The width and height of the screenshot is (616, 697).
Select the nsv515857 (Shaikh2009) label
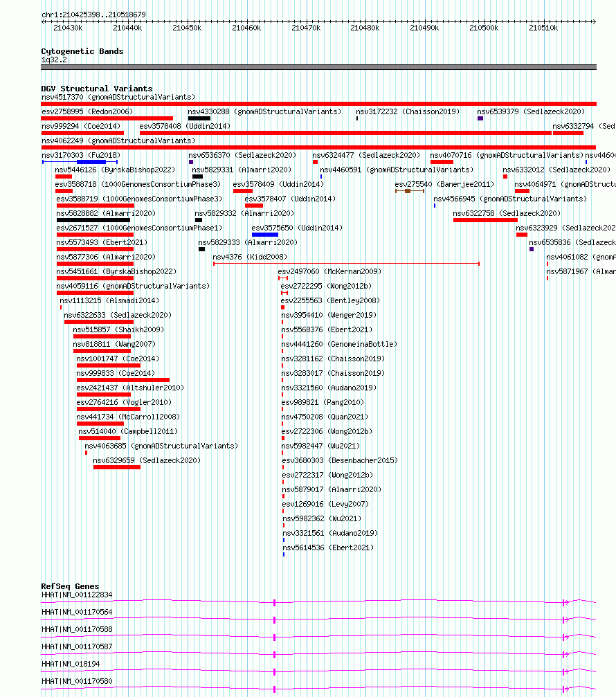(x=118, y=329)
